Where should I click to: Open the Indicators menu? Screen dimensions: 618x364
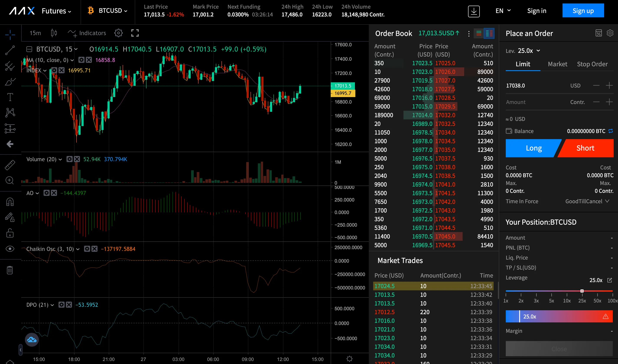[87, 33]
